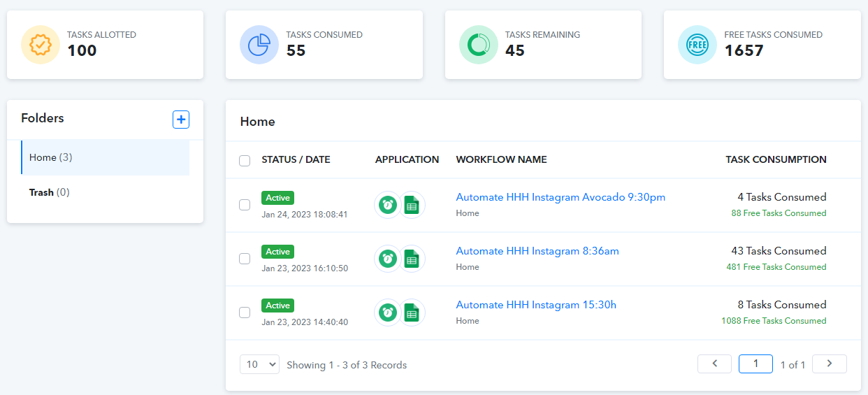Click the Tasks Remaining ring icon

click(479, 45)
